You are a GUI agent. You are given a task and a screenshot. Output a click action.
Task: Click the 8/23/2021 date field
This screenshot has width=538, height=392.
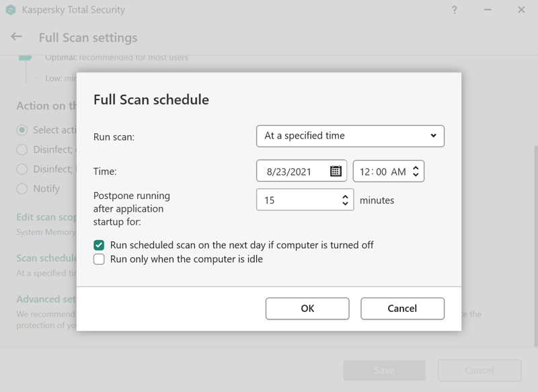(x=301, y=171)
